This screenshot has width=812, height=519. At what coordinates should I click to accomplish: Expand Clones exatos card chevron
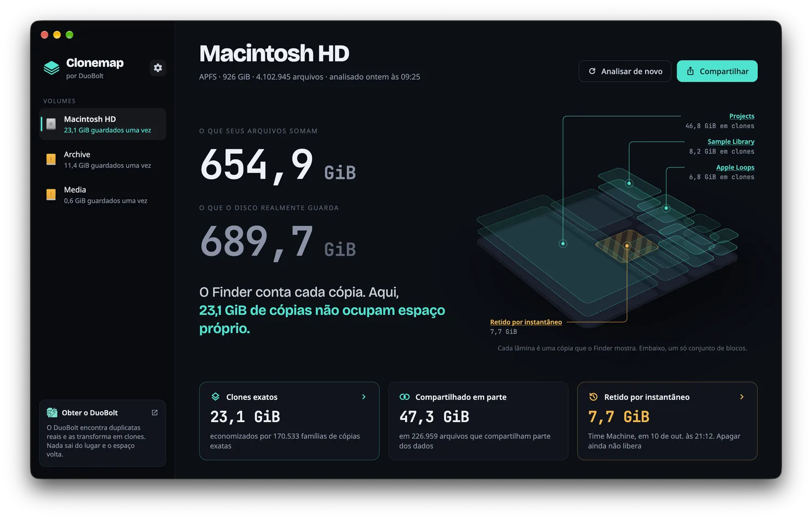coord(364,397)
